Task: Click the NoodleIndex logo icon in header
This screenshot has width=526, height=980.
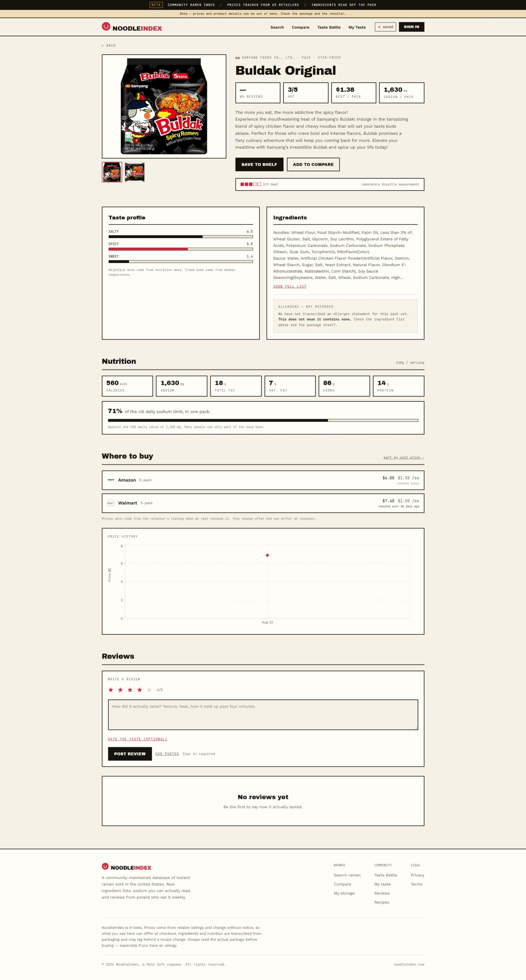Action: [x=106, y=27]
